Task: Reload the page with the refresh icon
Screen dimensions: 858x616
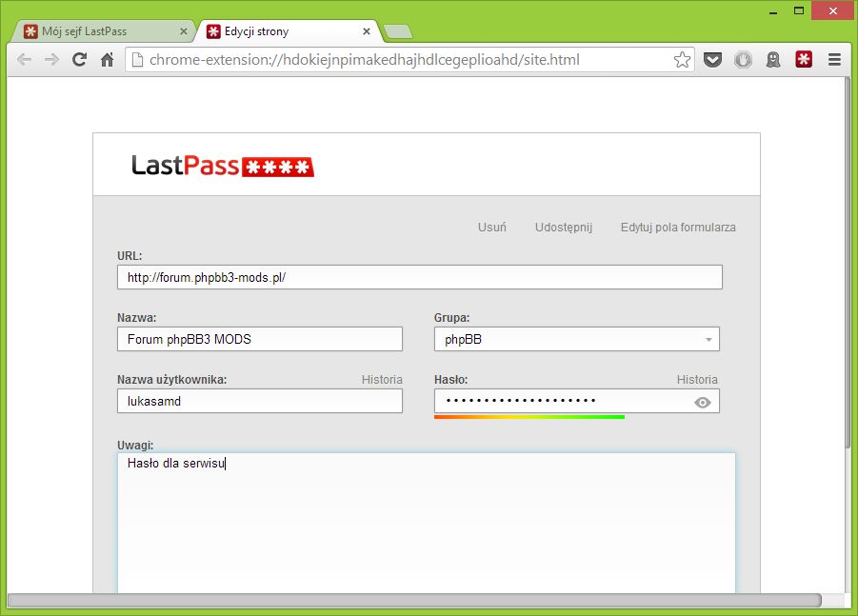Action: pos(79,60)
